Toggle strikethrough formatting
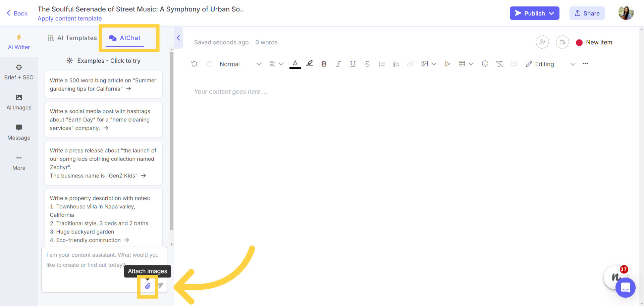Screen dimensions: 644x306 367,64
